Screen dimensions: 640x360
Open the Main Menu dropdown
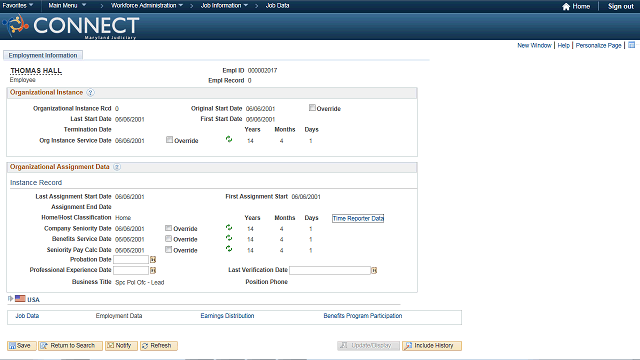pos(67,5)
